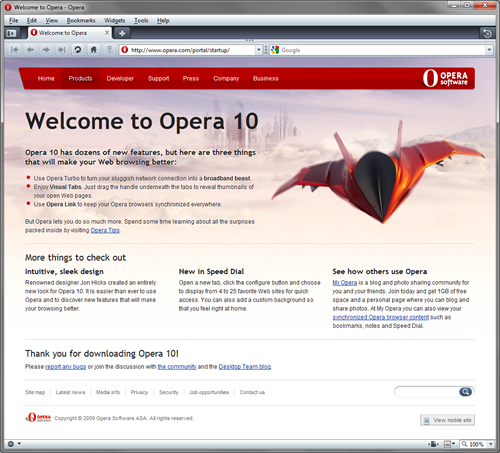Open the closed tabs trash icon
Image resolution: width=500 pixels, height=453 pixels.
[487, 33]
